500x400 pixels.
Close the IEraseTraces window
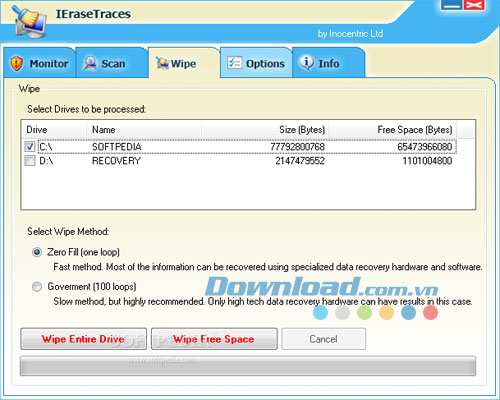473,5
